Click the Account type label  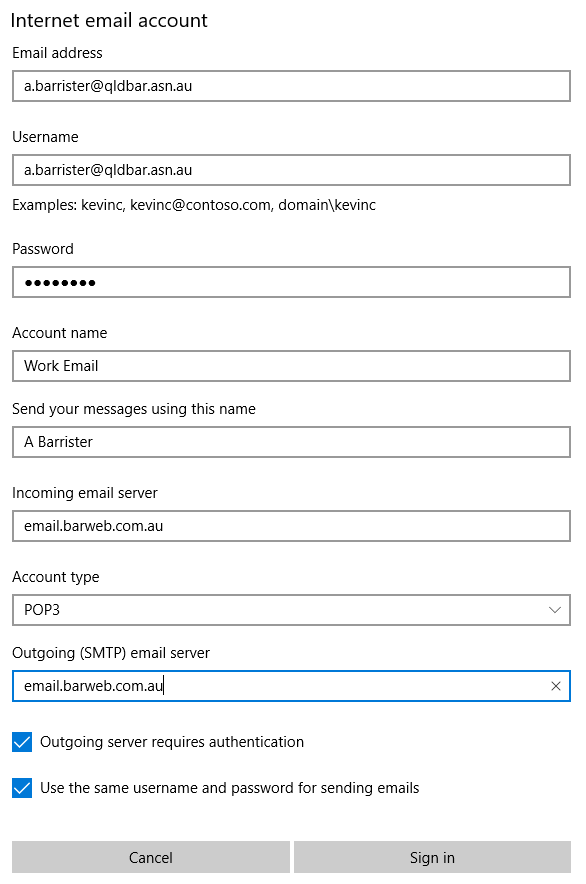(56, 577)
